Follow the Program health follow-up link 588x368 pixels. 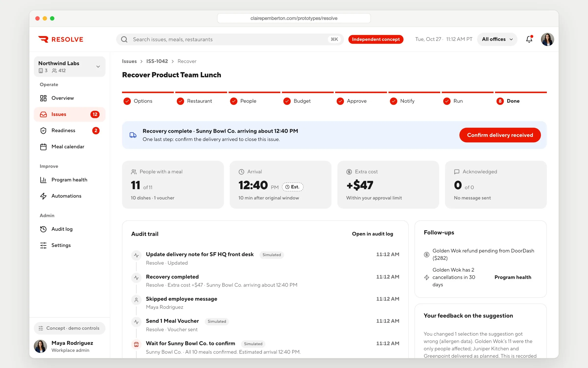[x=513, y=277]
